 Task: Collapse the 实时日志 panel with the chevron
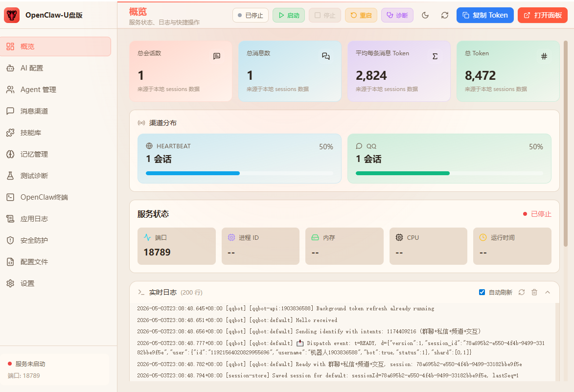tap(548, 293)
